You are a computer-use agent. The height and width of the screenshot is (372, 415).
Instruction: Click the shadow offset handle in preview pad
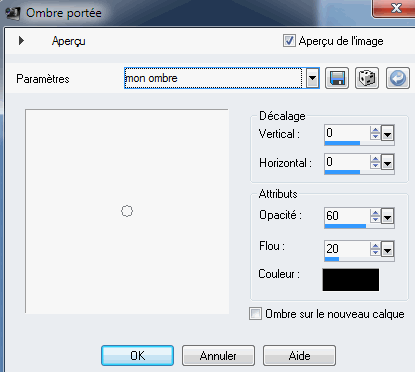tap(127, 211)
